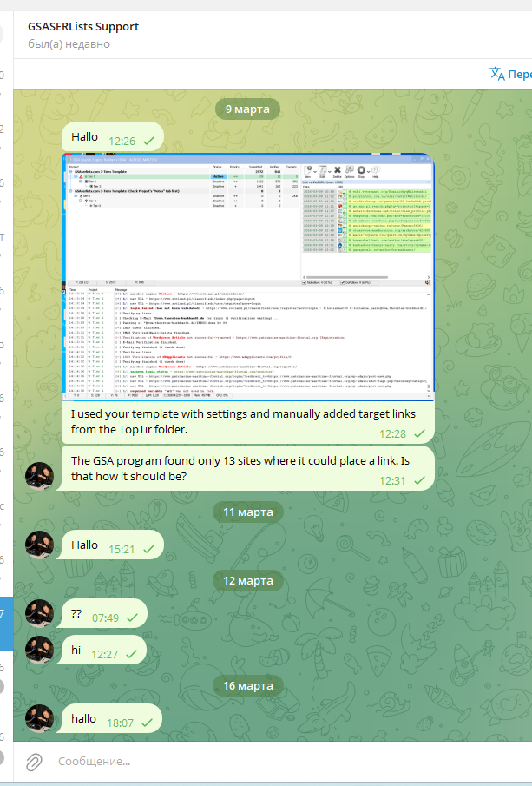This screenshot has width=532, height=786.
Task: Click the '12 марта' date separator
Action: 247,579
